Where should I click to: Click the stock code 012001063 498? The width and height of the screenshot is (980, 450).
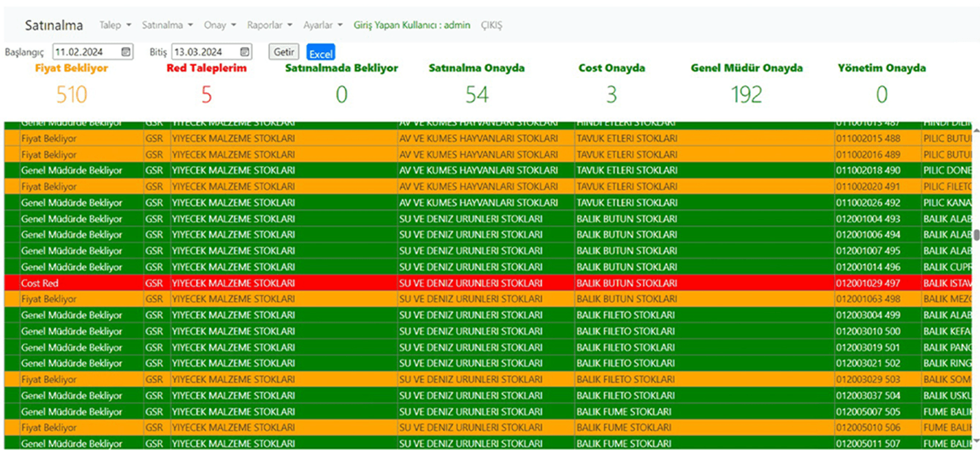868,299
